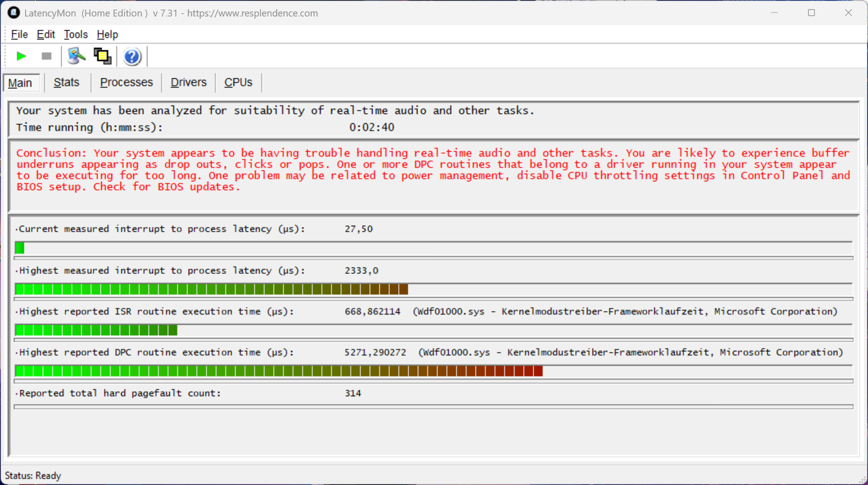Click the ISR time value 668,862114
The image size is (868, 485).
373,311
